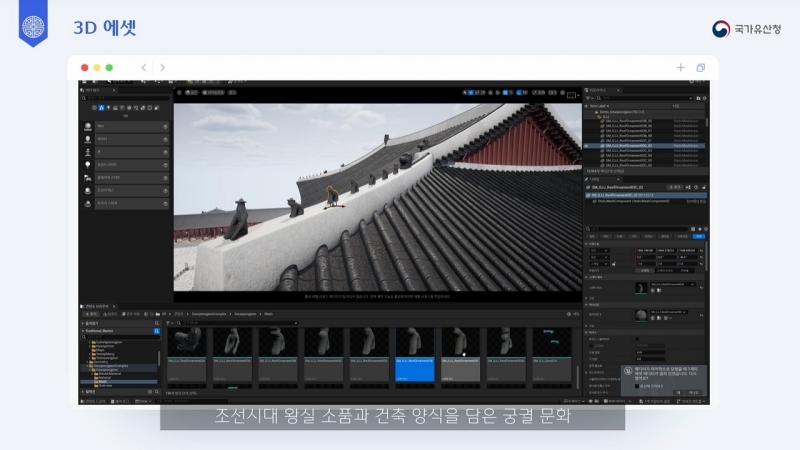This screenshot has height=450, width=800.
Task: Use the Outliner vertical scrollbar
Action: click(x=707, y=122)
